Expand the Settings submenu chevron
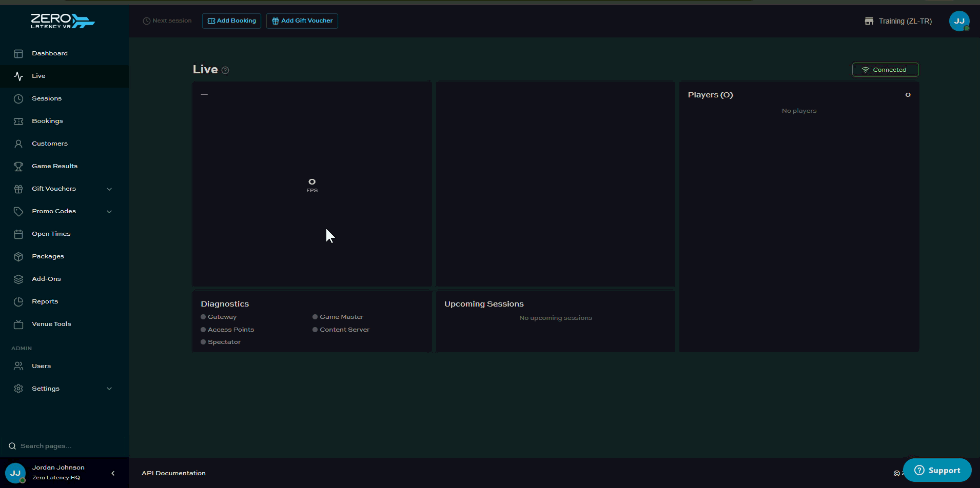Screen dimensions: 980x488 point(109,389)
